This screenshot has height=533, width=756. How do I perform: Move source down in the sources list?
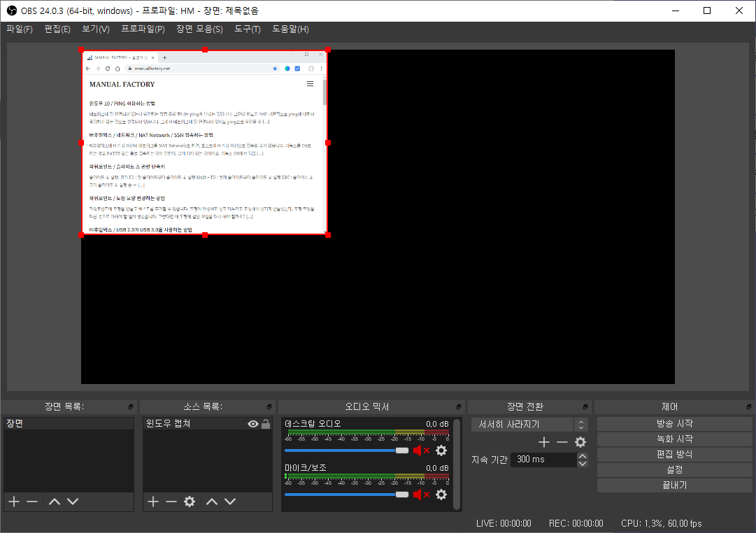(230, 502)
